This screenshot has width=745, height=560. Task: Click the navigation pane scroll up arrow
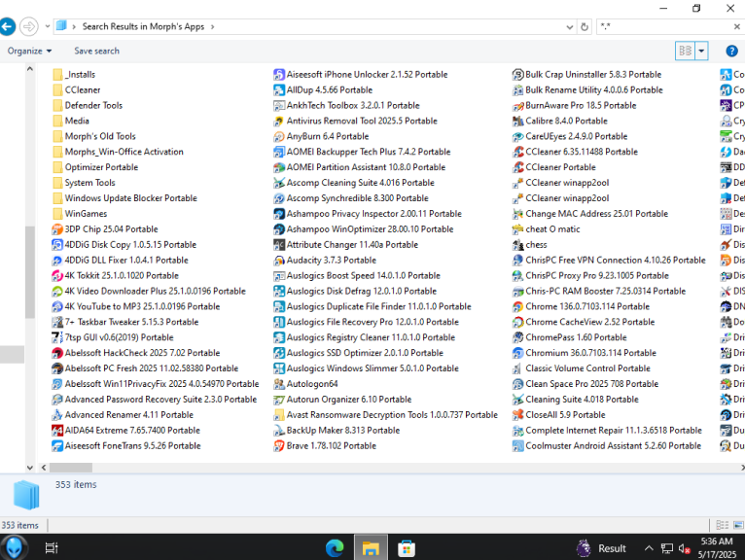tap(30, 69)
